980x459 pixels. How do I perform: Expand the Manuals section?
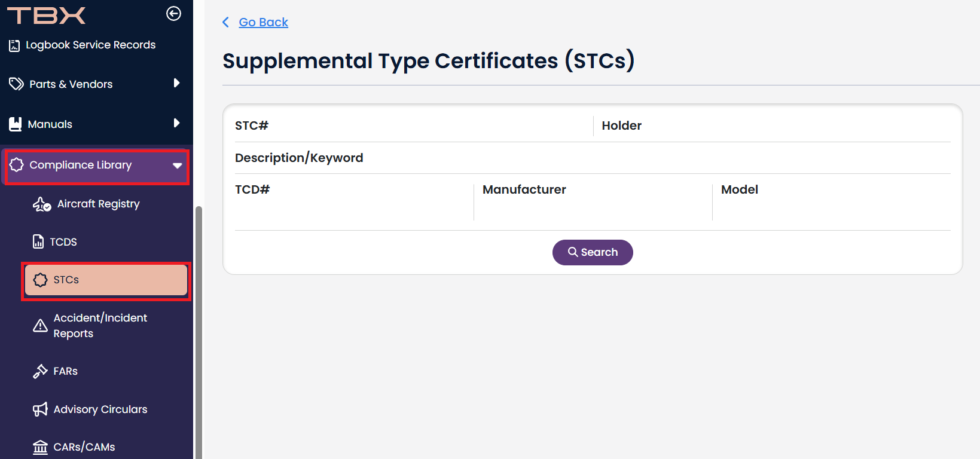pos(177,123)
